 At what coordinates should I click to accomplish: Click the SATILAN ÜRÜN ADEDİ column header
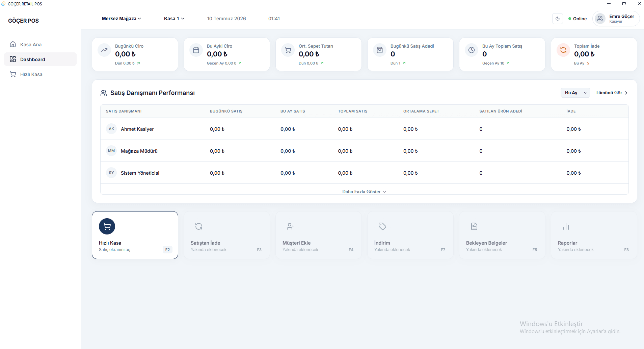point(501,111)
